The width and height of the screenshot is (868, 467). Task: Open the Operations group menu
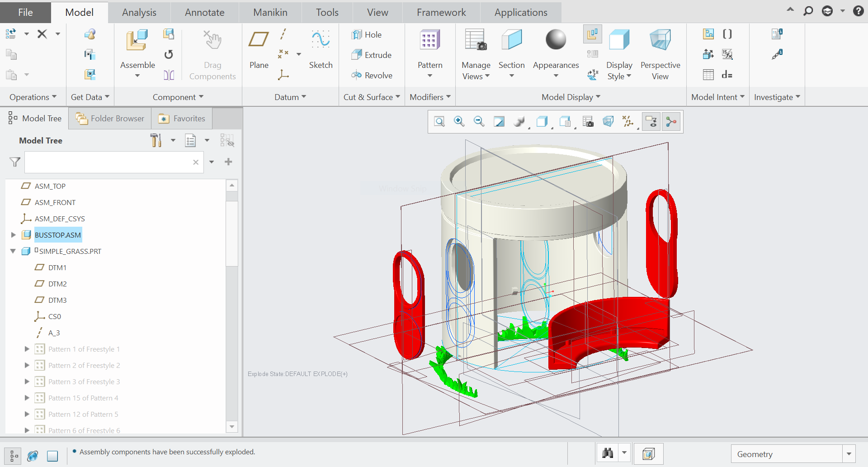point(33,97)
